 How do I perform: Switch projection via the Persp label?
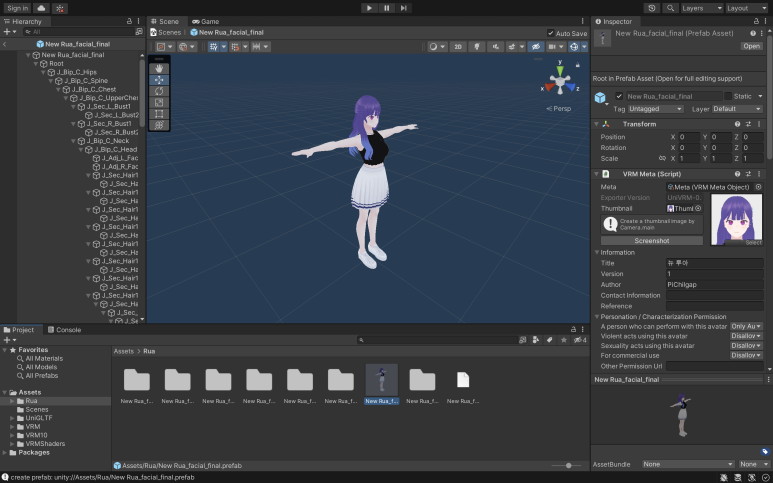pyautogui.click(x=559, y=108)
